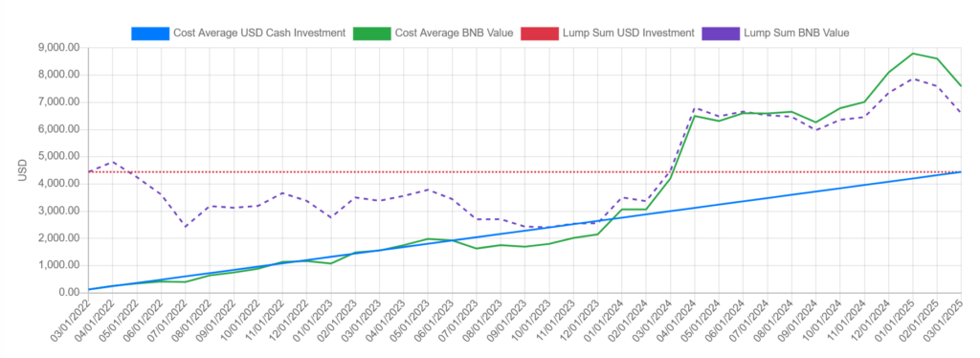
Task: Click the purple dashed line peak at 04/01/2024
Action: 695,108
